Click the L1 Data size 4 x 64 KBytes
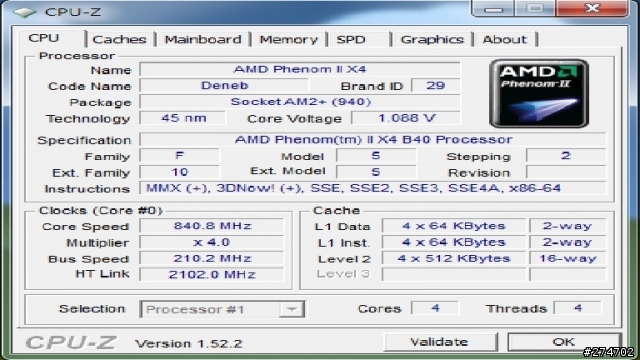 pyautogui.click(x=454, y=226)
